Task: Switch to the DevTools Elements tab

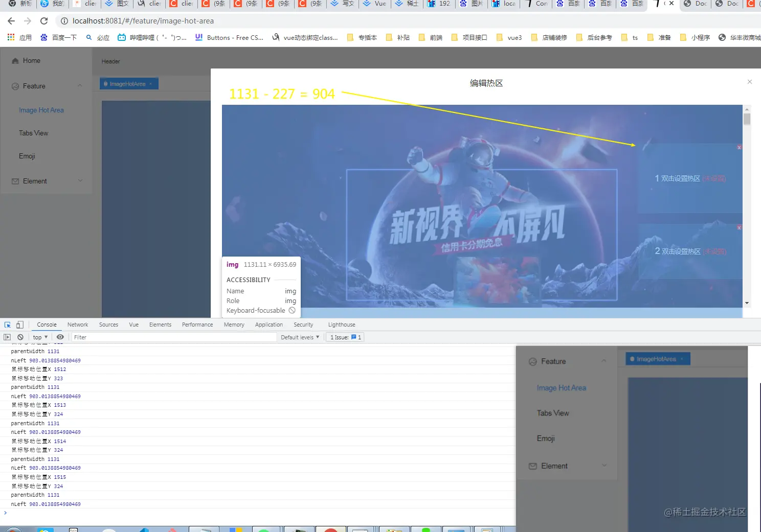Action: [x=160, y=325]
